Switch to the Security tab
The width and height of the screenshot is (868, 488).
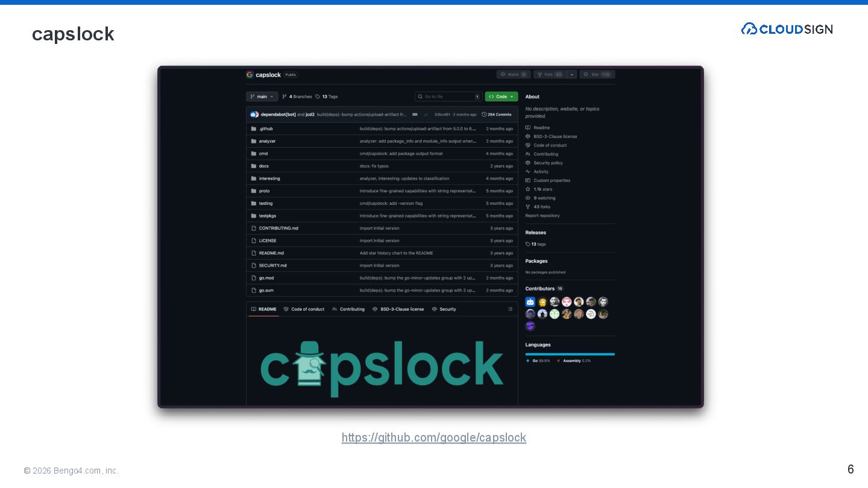click(444, 309)
